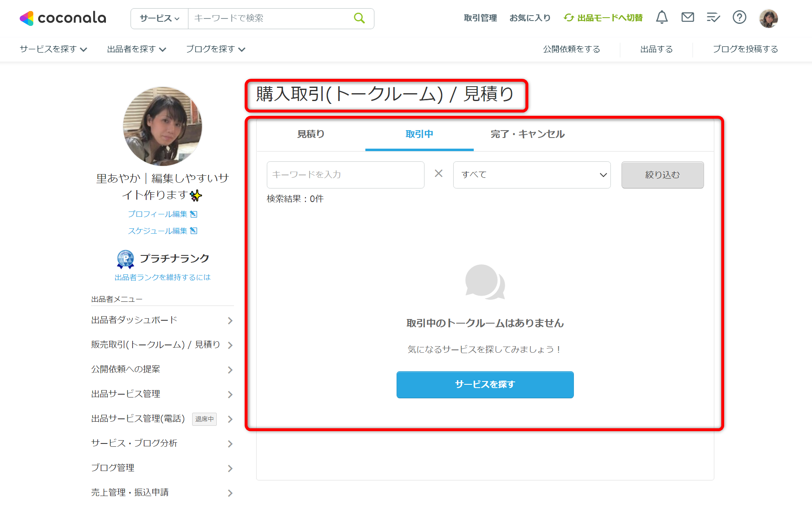Viewport: 812px width, 510px height.
Task: Click the 検索結果：0件 text
Action: pos(295,199)
